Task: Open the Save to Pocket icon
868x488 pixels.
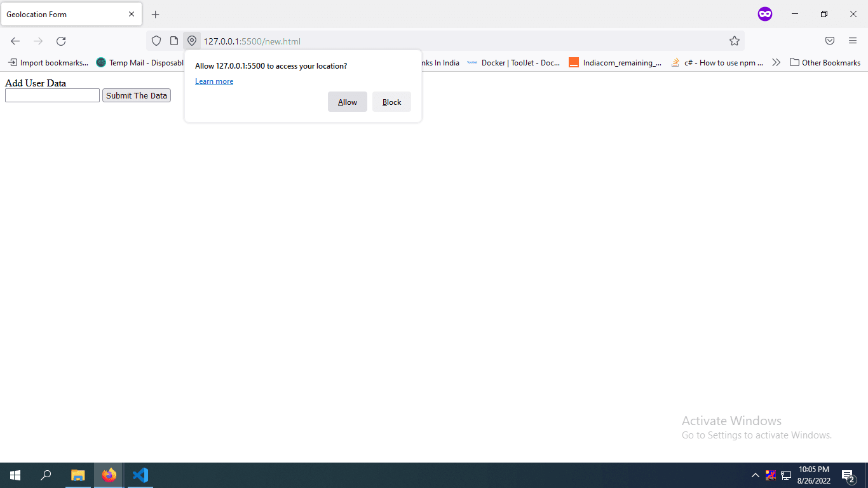Action: coord(830,41)
